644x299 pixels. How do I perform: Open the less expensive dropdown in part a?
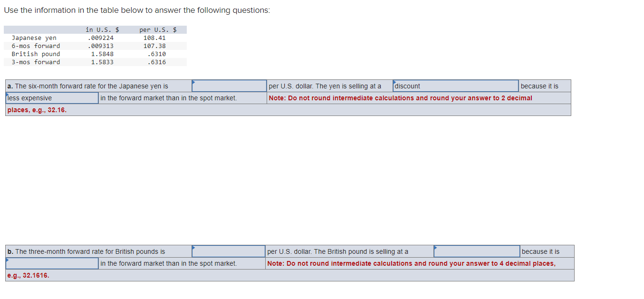(51, 98)
